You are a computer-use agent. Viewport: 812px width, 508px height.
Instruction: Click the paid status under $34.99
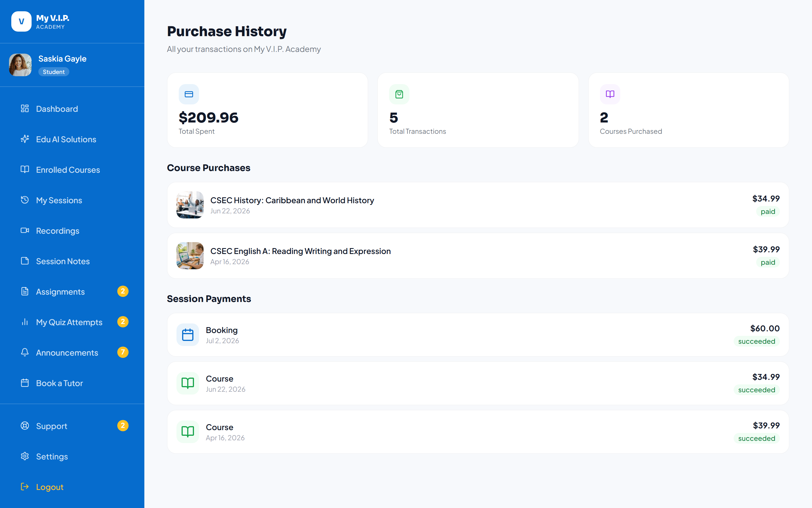click(768, 212)
